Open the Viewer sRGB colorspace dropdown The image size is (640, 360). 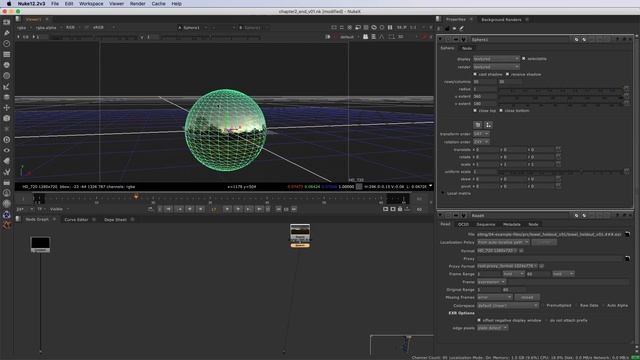pyautogui.click(x=103, y=27)
